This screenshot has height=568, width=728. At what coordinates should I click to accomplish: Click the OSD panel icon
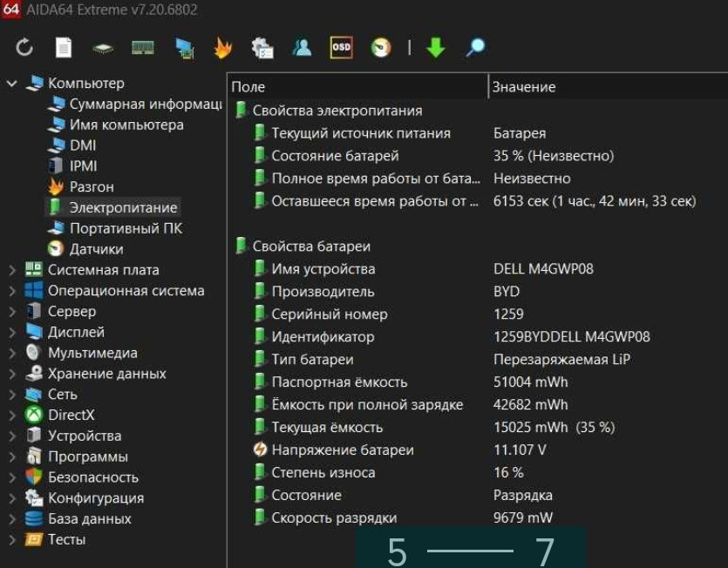click(340, 48)
